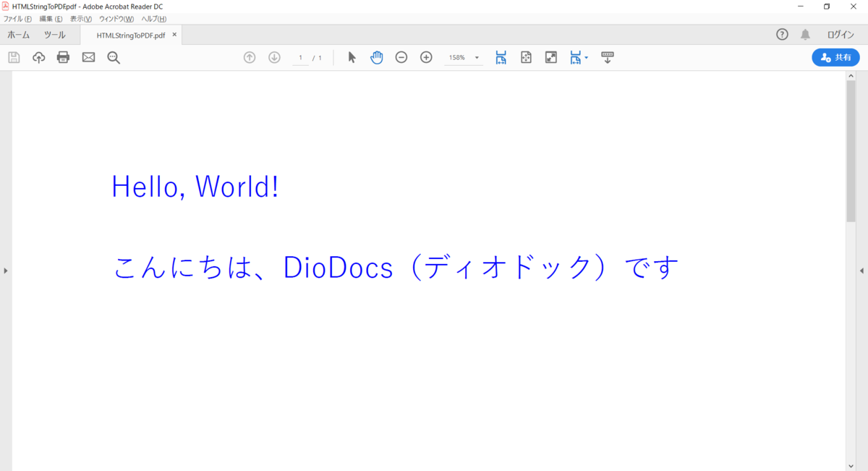Expand page display options dropdown arrow
This screenshot has height=471, width=868.
586,57
